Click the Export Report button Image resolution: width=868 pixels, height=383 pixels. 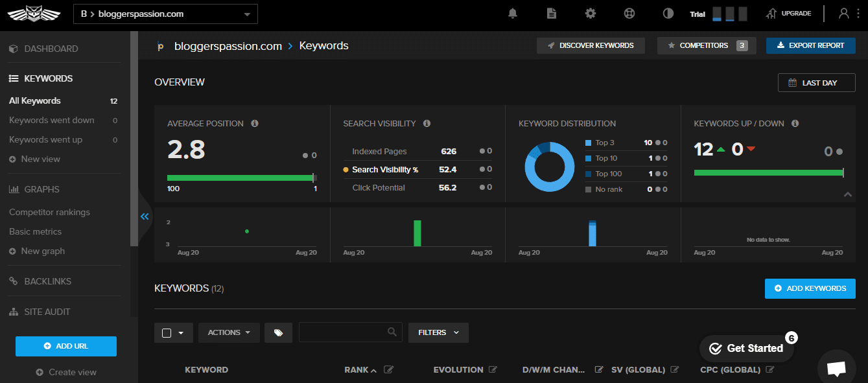tap(810, 45)
